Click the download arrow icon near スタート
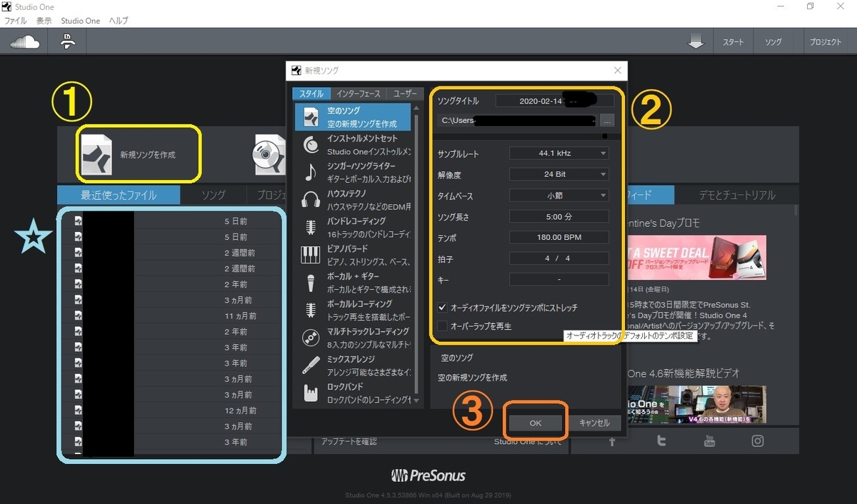The width and height of the screenshot is (857, 504). click(x=696, y=42)
